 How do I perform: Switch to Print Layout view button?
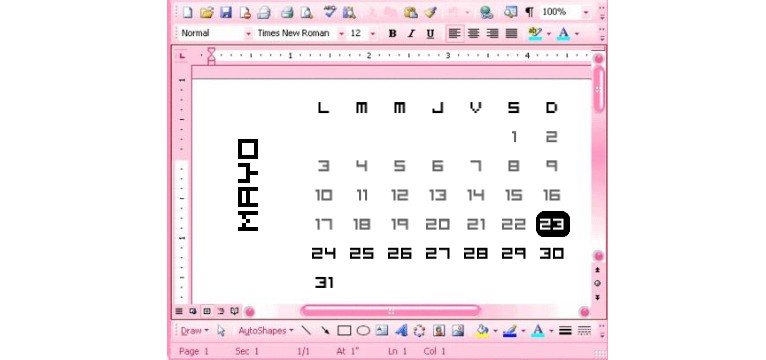click(x=207, y=311)
